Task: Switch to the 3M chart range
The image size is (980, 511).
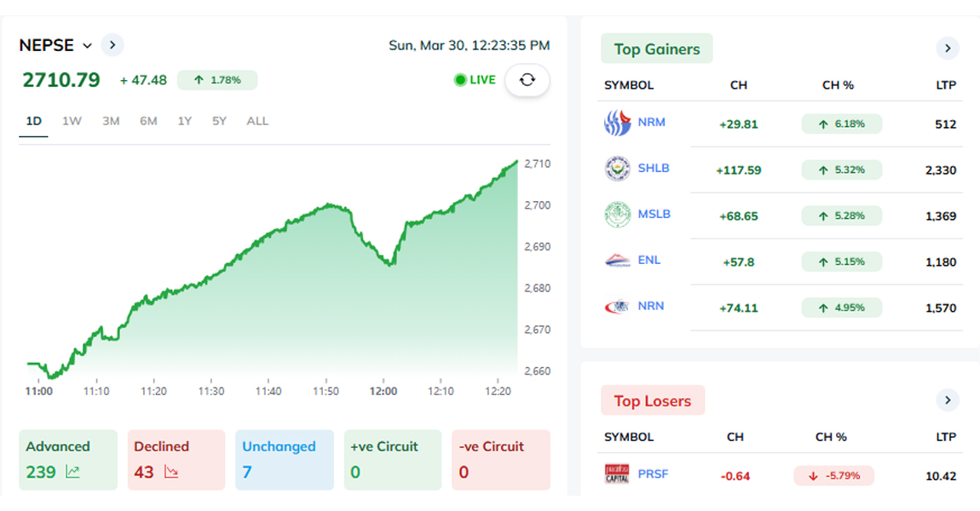Action: (111, 121)
